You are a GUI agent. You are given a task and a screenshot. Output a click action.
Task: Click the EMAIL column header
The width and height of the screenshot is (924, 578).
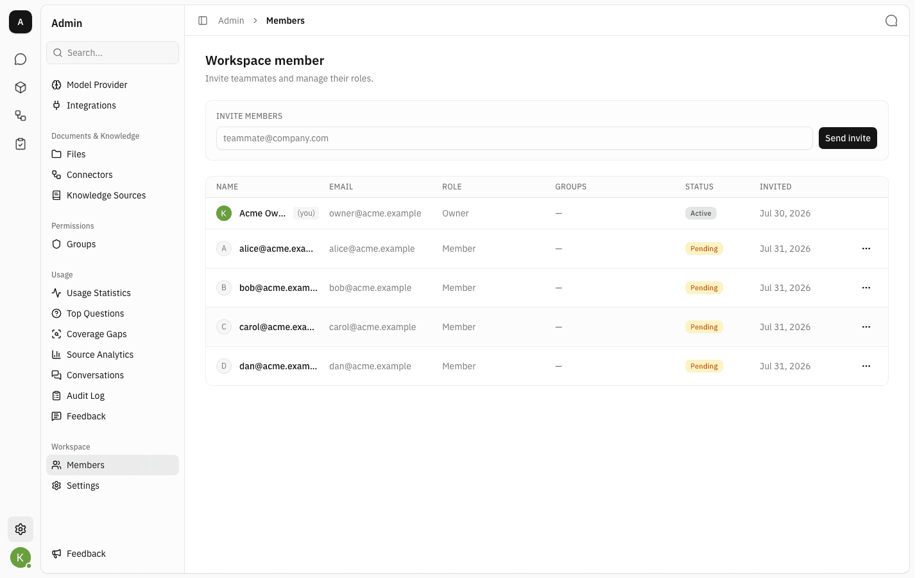[341, 187]
